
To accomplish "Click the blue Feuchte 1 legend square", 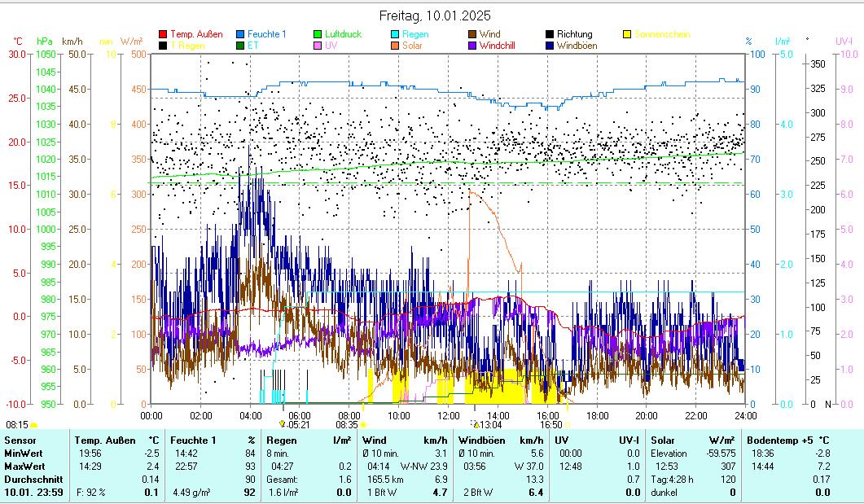I will pyautogui.click(x=240, y=34).
